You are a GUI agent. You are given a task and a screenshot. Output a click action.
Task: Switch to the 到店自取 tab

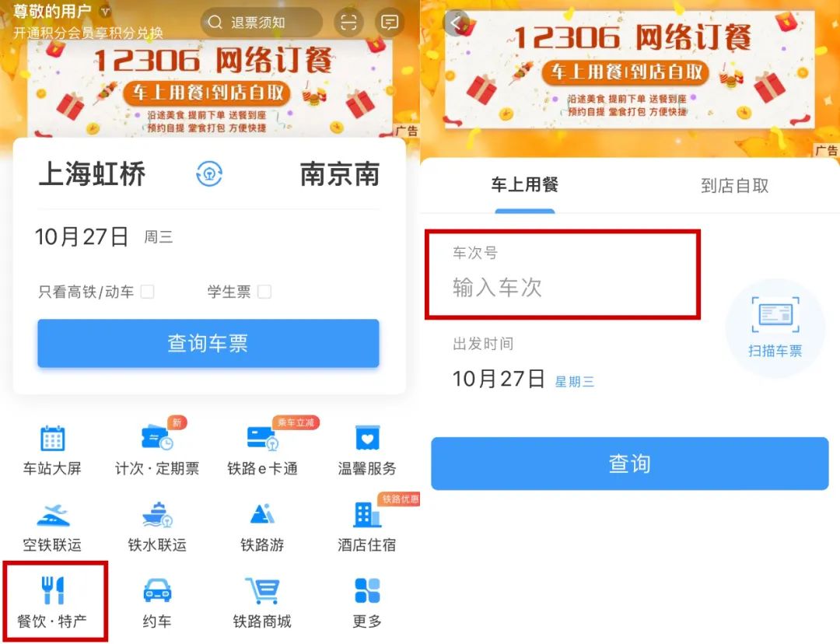[x=734, y=185]
